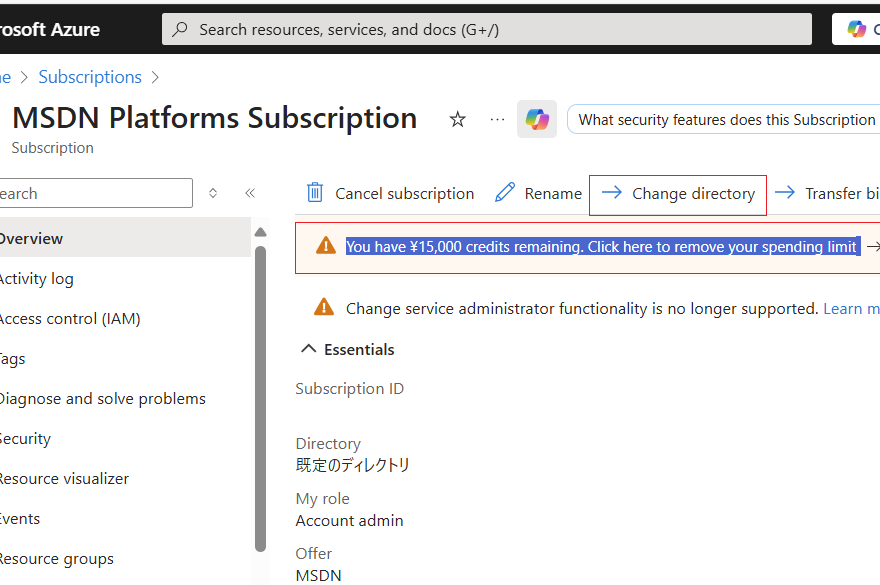Viewport: 880px width, 585px height.
Task: Click the arrow after credits remaining banner
Action: pos(872,247)
